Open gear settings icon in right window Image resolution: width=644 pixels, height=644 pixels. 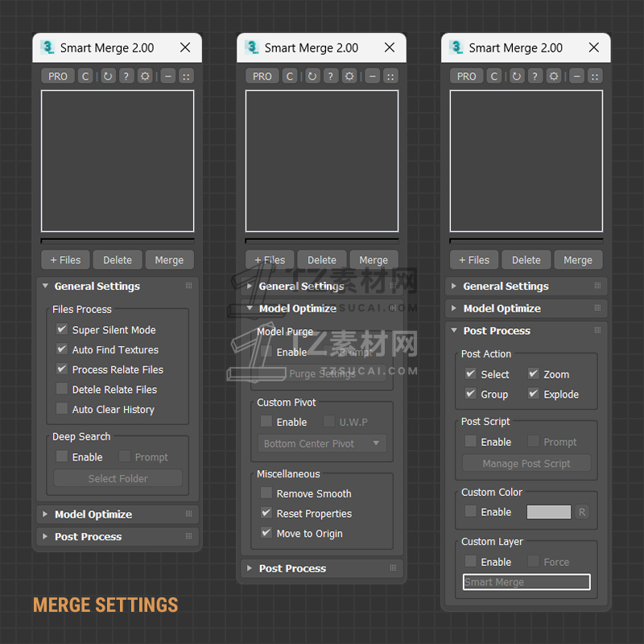coord(554,76)
